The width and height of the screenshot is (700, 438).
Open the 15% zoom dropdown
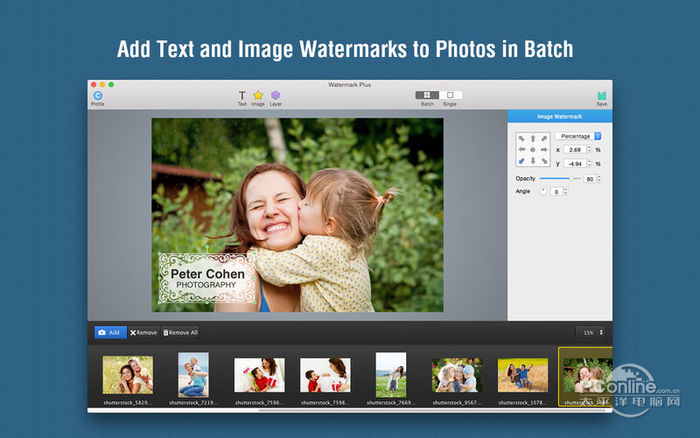click(x=592, y=332)
